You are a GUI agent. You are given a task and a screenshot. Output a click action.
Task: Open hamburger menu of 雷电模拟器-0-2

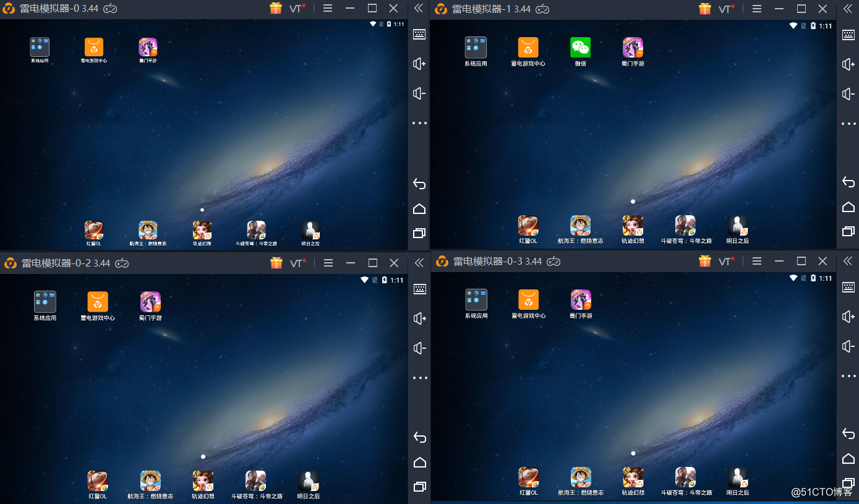tap(328, 263)
